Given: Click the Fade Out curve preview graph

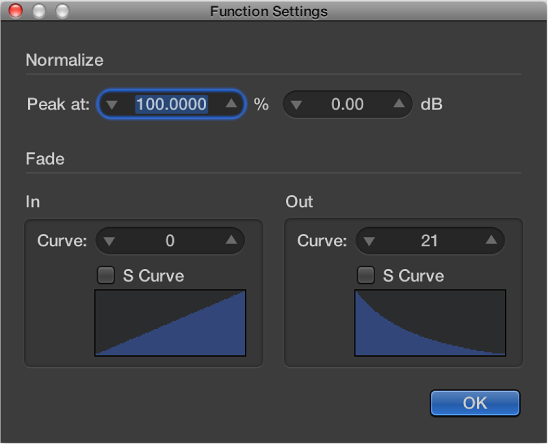Looking at the screenshot, I should tap(430, 323).
